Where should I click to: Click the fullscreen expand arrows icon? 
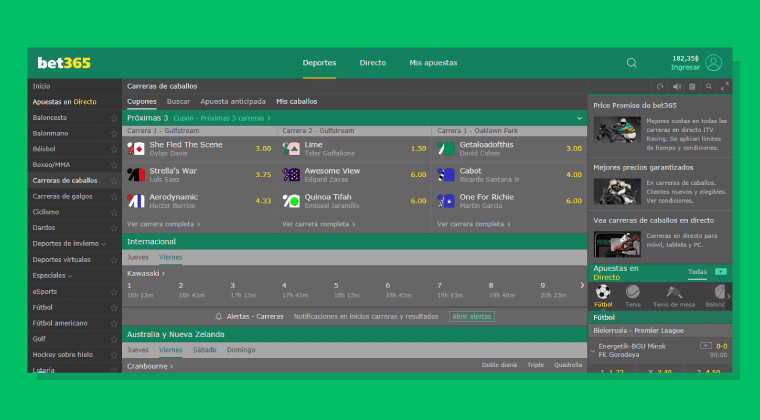725,87
